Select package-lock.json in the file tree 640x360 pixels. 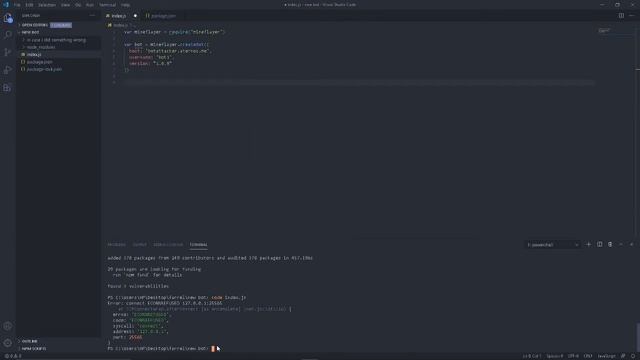click(44, 69)
